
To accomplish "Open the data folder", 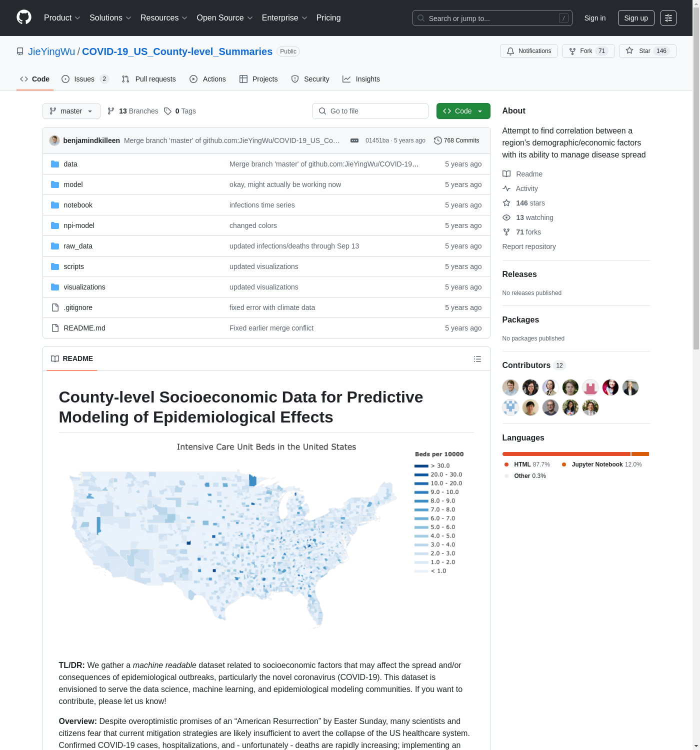I will point(70,164).
